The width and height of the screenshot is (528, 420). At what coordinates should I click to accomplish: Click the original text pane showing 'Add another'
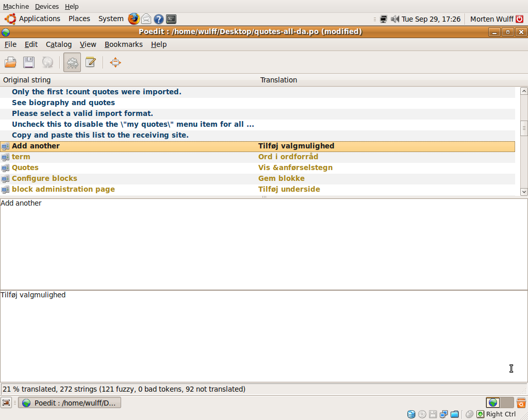(x=263, y=244)
